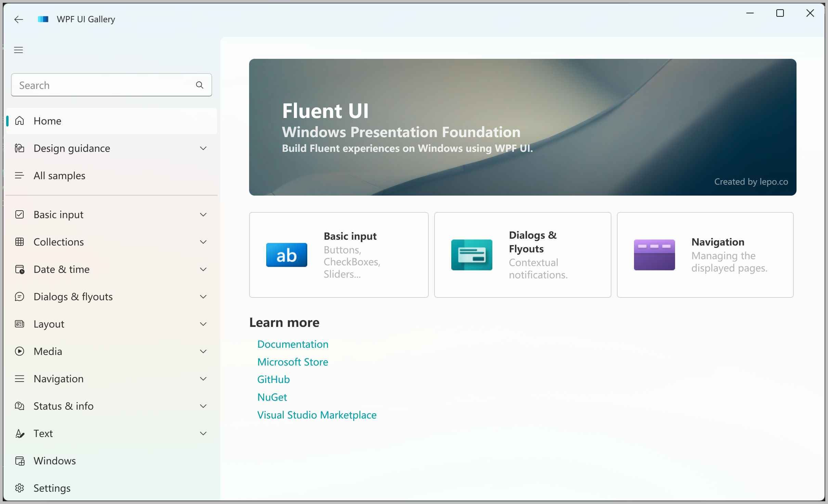
Task: Expand the Date & time chevron
Action: click(x=203, y=269)
